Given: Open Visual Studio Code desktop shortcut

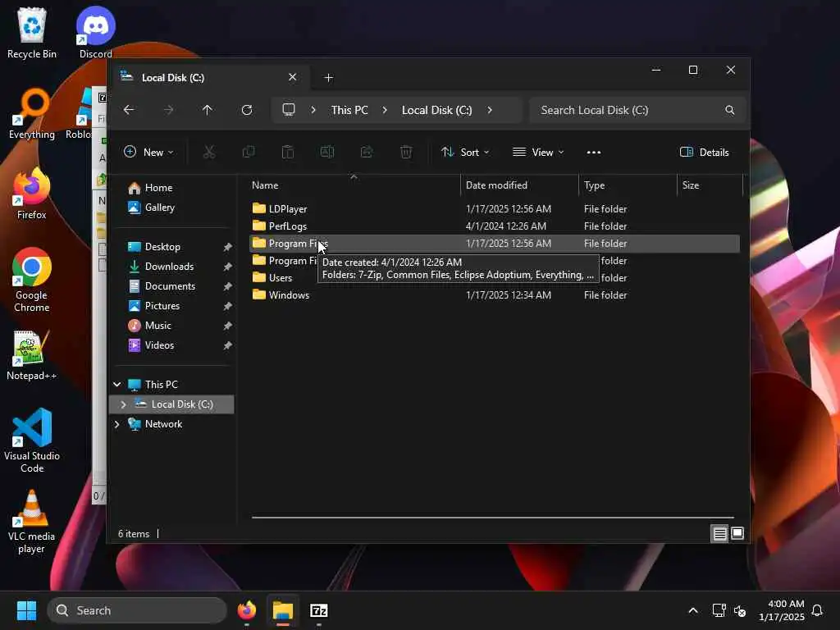Looking at the screenshot, I should point(32,441).
